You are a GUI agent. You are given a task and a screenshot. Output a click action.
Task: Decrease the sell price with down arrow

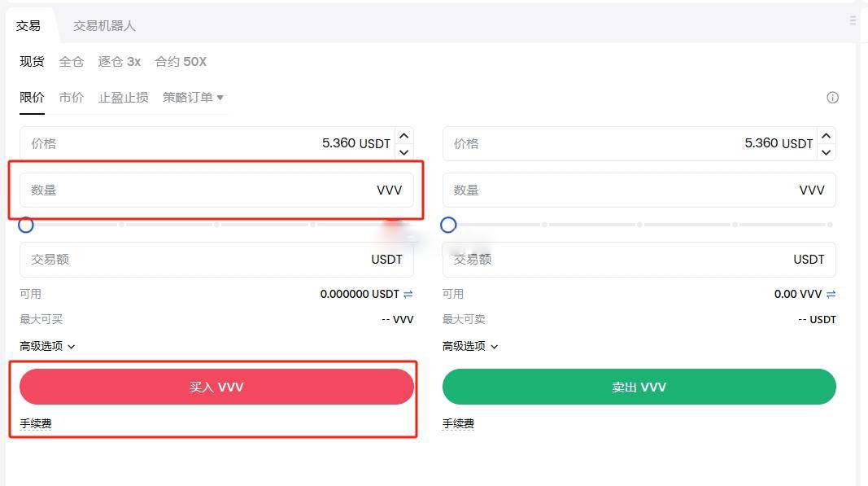click(827, 152)
